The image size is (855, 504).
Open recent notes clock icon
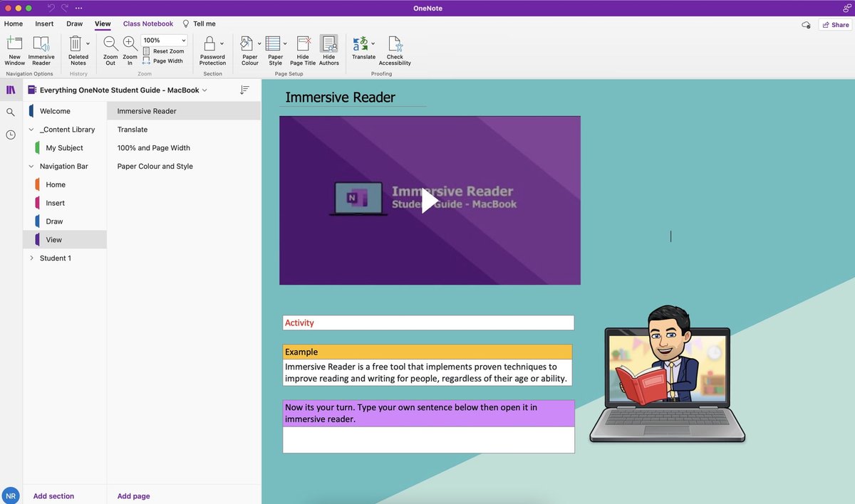[11, 135]
